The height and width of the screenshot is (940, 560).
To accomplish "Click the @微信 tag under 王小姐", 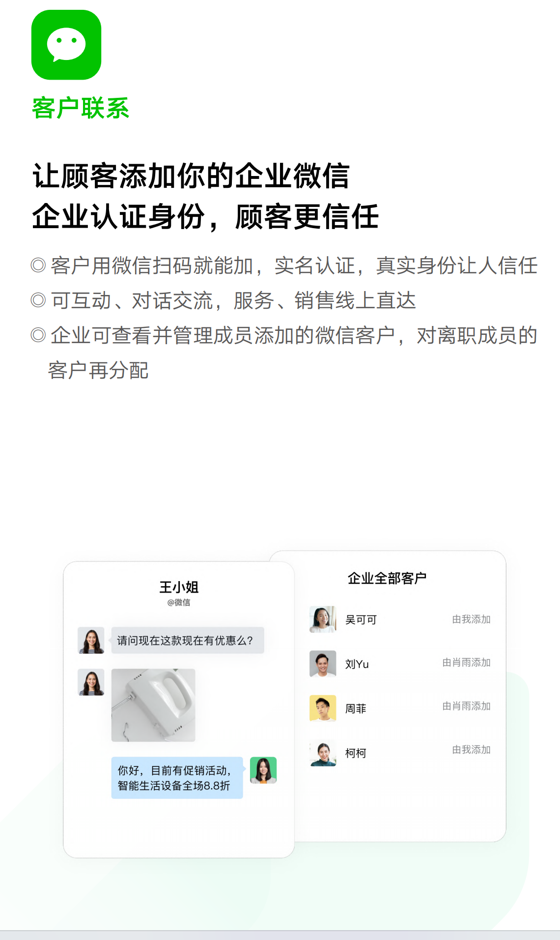I will point(179,602).
